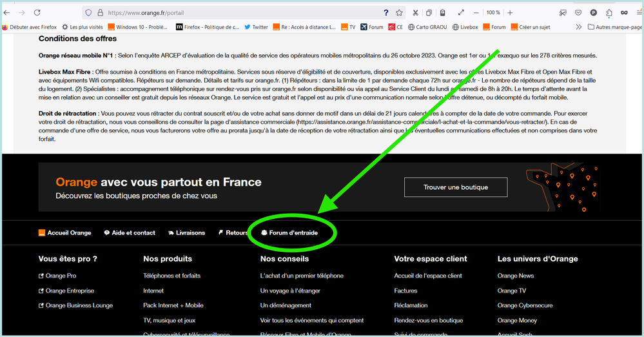Open the Réclamation link

coord(411,305)
